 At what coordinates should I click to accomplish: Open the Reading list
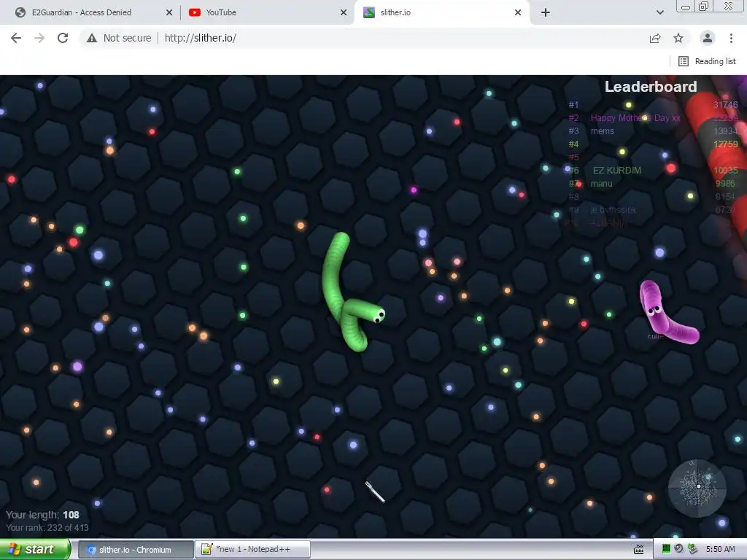tap(708, 61)
